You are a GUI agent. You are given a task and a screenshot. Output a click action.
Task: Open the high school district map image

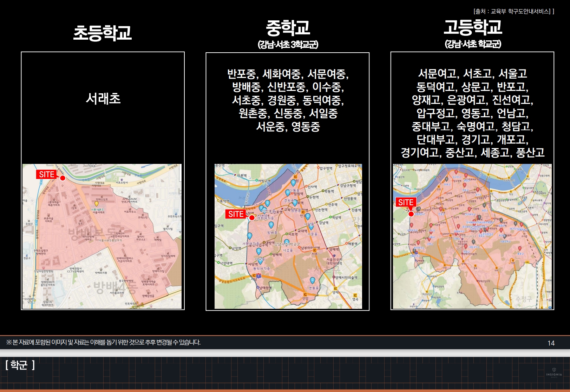pyautogui.click(x=472, y=236)
